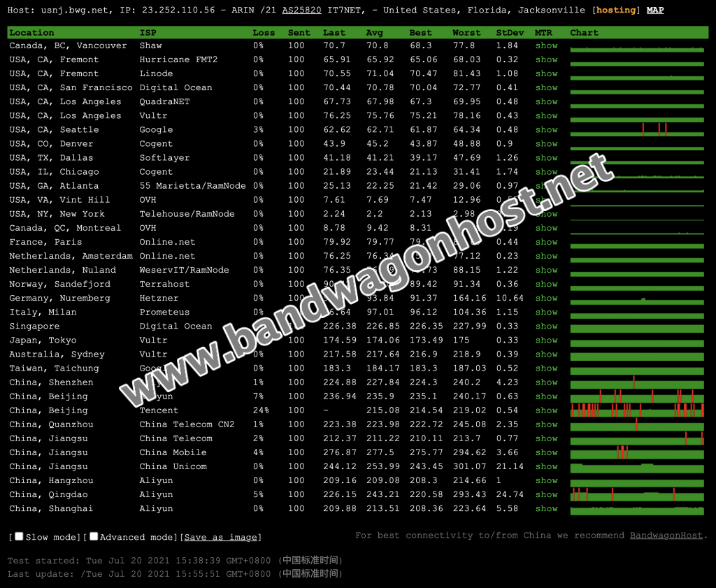
Task: Show MTR for Los Angeles Vultr
Action: click(547, 116)
